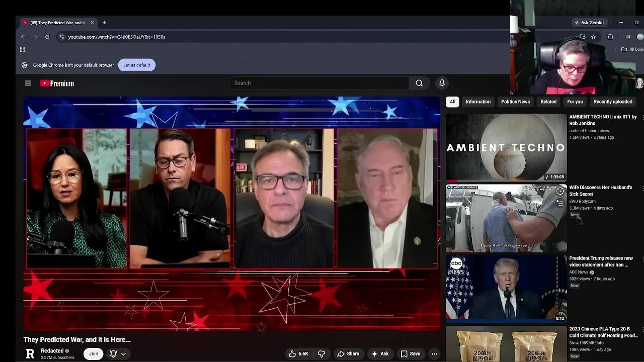Select the Politics News filter chip

click(515, 102)
